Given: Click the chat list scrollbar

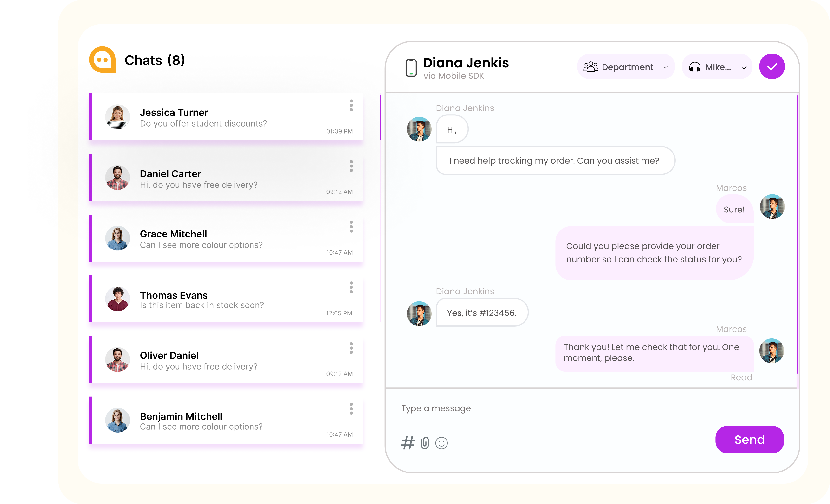Looking at the screenshot, I should point(380,118).
